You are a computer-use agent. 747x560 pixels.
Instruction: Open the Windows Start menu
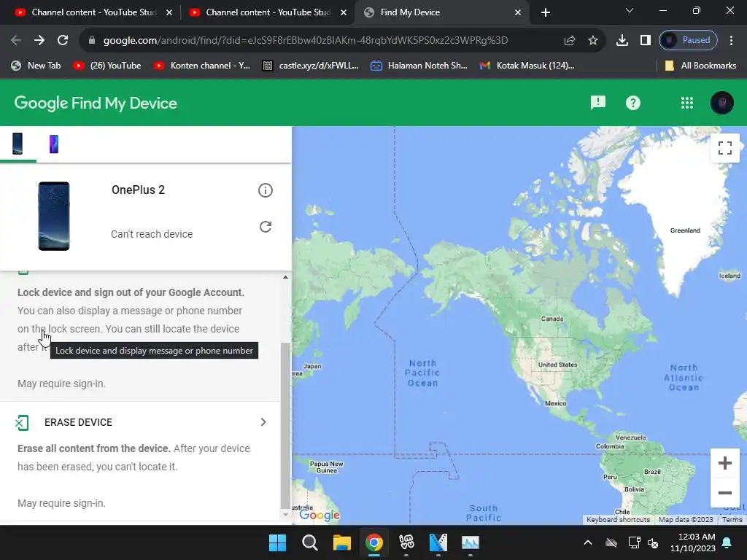point(277,542)
